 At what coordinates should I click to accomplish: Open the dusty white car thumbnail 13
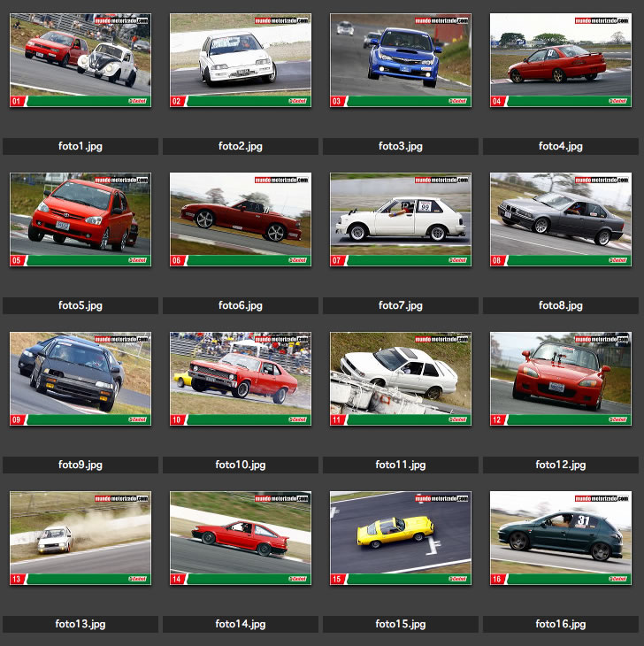tap(80, 538)
